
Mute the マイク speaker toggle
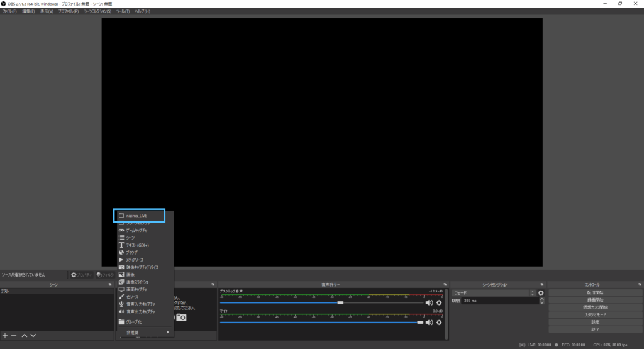429,323
